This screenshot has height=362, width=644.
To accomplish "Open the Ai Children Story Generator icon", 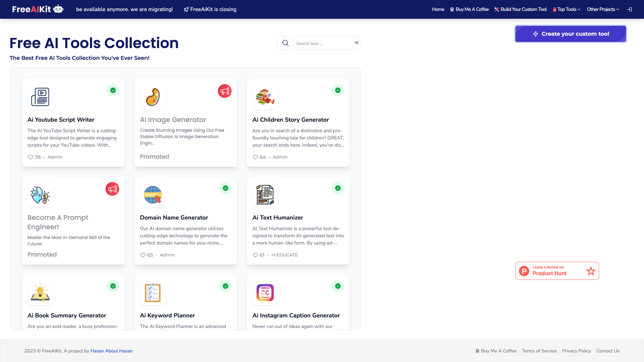I will (265, 97).
